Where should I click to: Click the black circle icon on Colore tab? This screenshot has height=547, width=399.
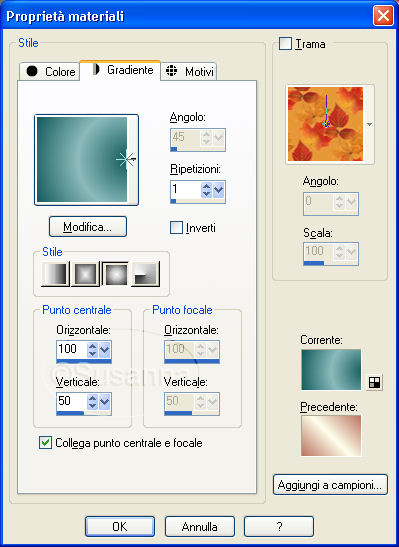point(32,71)
